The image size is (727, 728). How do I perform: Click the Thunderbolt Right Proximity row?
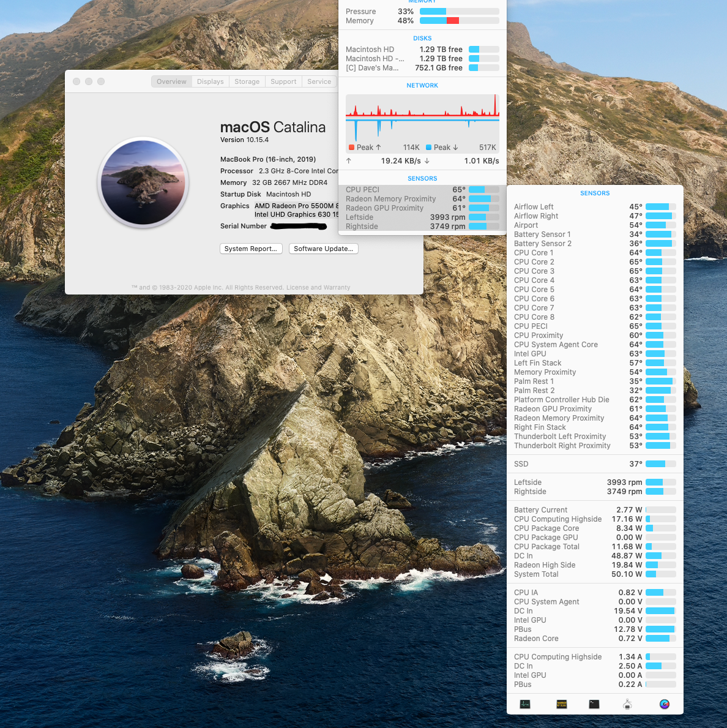595,446
